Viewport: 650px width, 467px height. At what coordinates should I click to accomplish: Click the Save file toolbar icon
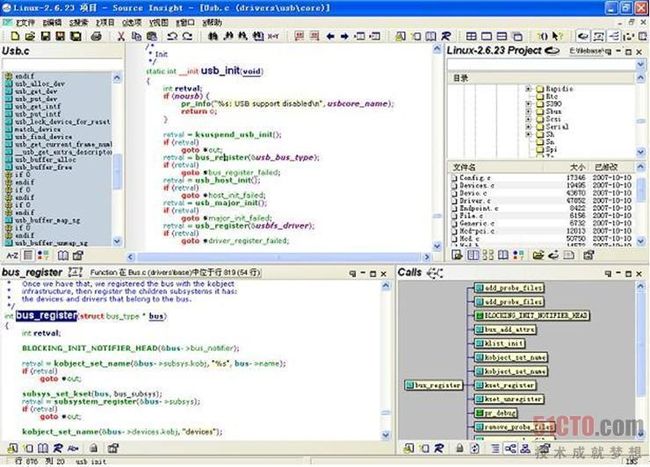coord(45,36)
